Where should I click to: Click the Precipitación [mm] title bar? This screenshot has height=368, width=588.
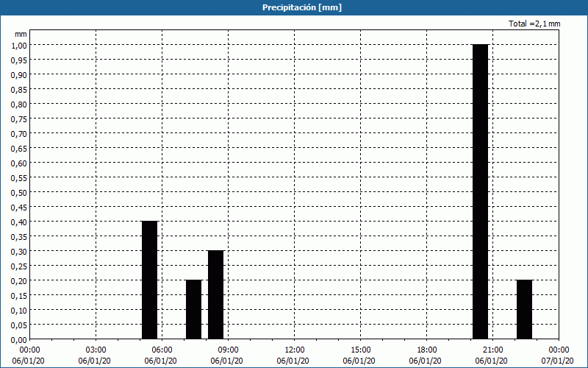[x=294, y=7]
